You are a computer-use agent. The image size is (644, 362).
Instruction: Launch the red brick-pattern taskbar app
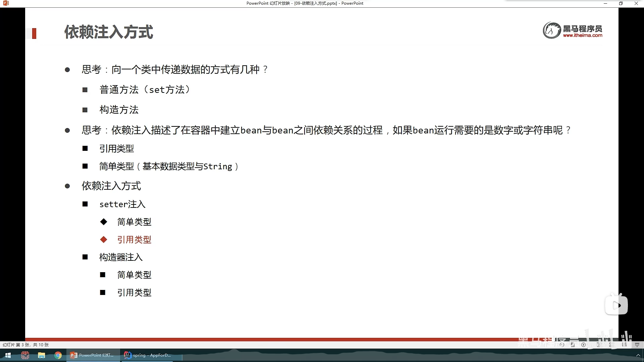[x=25, y=355]
